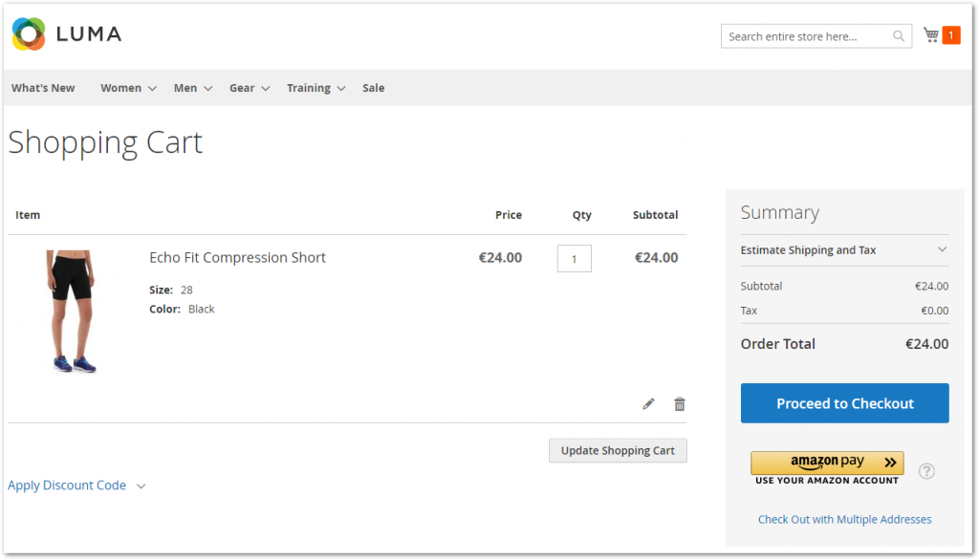The image size is (979, 560).
Task: Click the Size value 28
Action: 186,290
